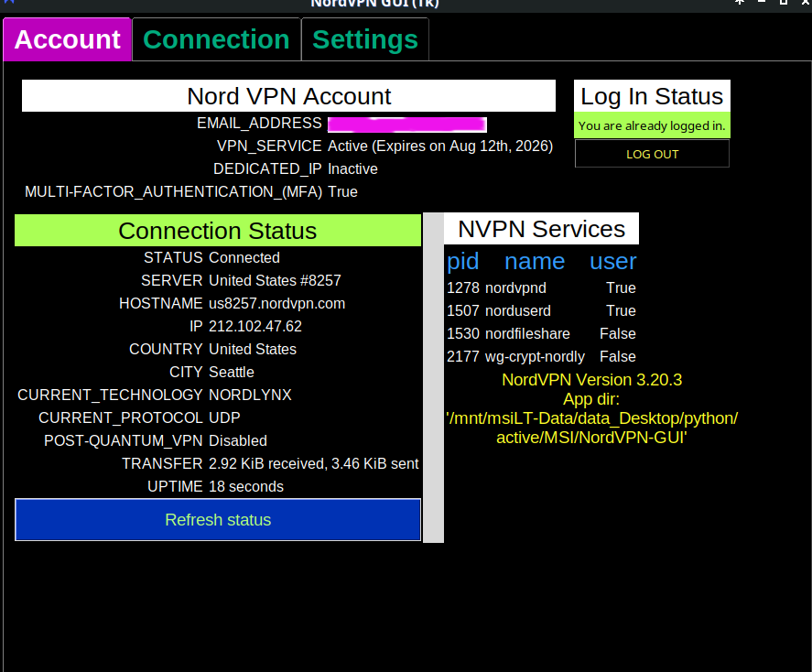Select the nordfileshare service name

point(527,333)
